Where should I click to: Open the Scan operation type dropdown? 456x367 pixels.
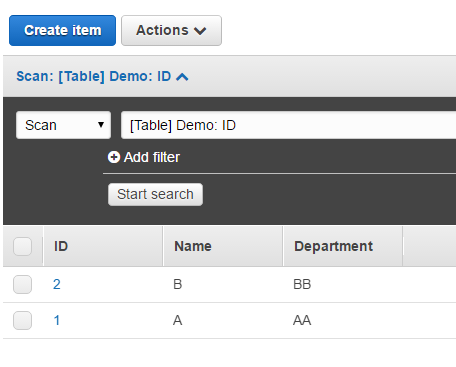pyautogui.click(x=63, y=125)
